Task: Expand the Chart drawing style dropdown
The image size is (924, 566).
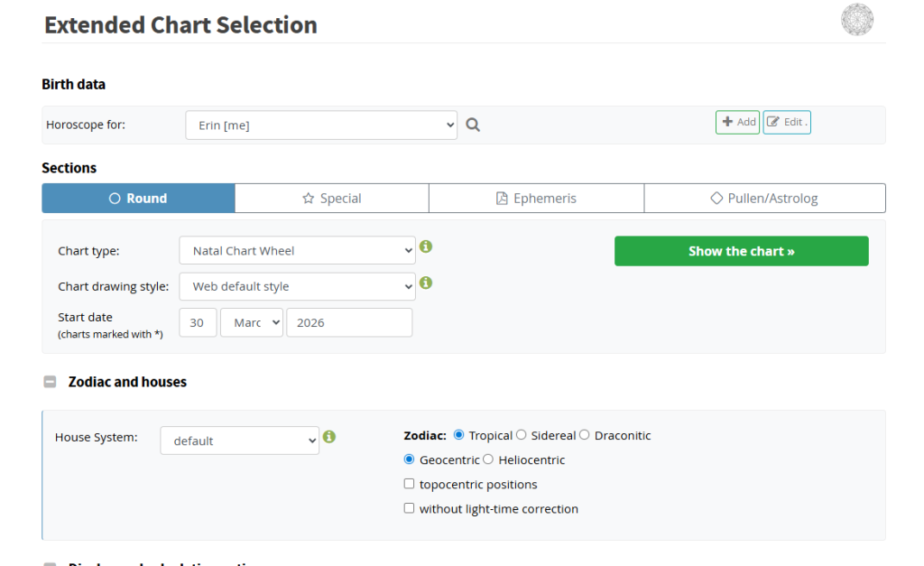Action: point(297,286)
